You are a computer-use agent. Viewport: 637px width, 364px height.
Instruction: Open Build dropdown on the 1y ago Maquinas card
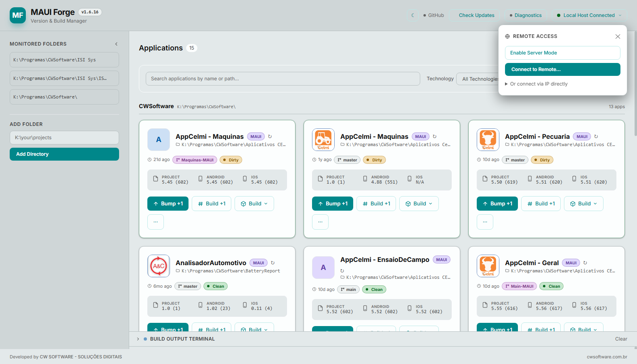[x=419, y=204]
